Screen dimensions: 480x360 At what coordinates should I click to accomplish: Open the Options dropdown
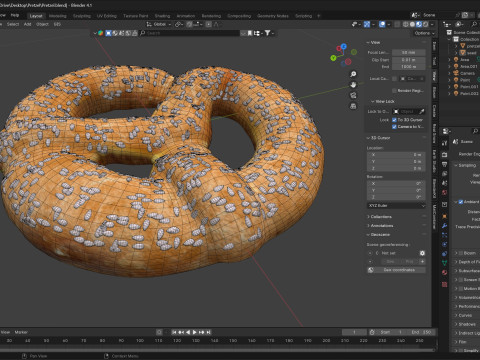(424, 33)
